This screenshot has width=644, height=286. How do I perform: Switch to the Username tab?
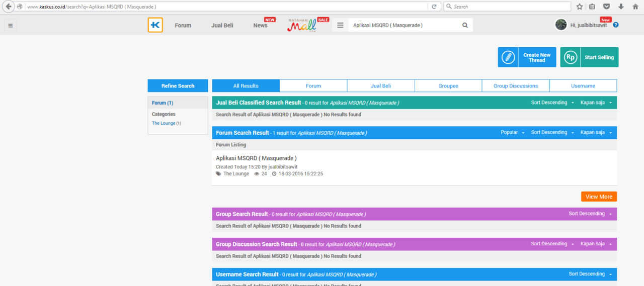tap(583, 86)
